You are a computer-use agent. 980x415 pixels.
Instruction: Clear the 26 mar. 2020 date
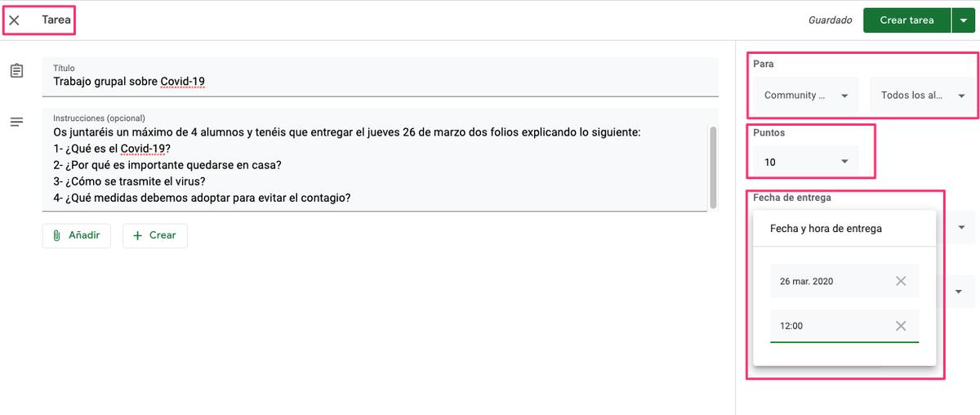tap(901, 281)
